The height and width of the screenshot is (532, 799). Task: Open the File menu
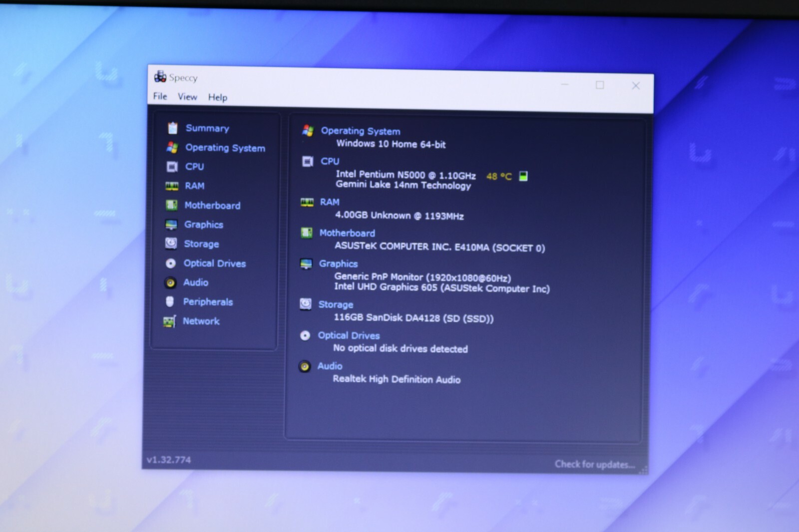pyautogui.click(x=160, y=96)
